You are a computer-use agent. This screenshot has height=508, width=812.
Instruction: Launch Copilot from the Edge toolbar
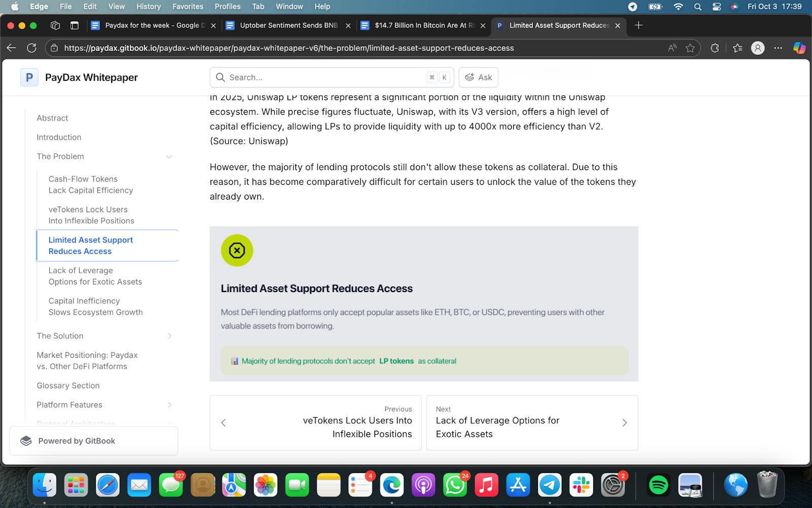[x=799, y=48]
